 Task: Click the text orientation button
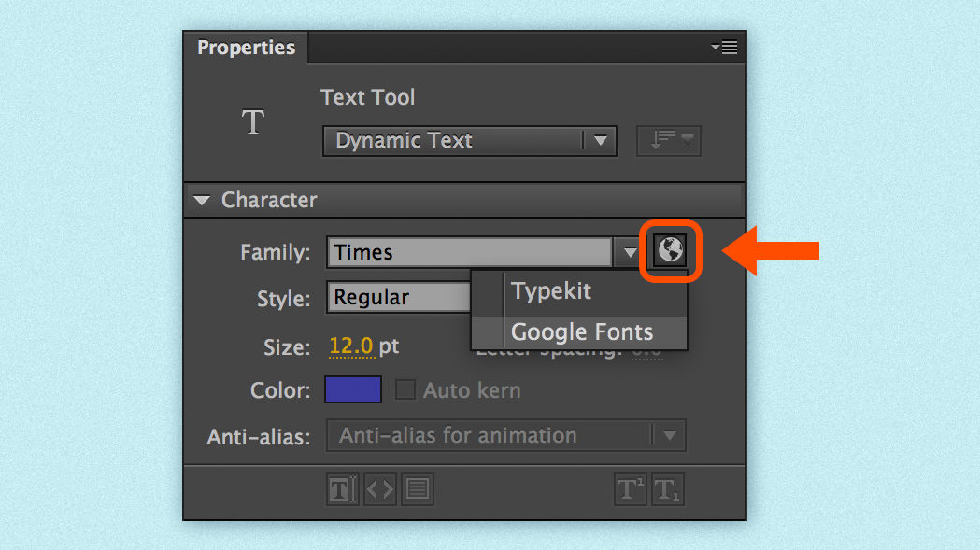[x=668, y=140]
